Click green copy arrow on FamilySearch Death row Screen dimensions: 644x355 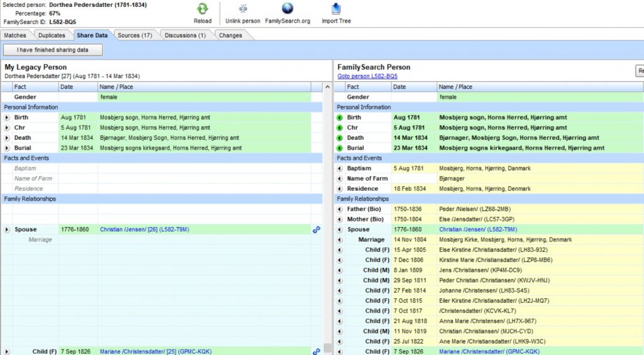[x=340, y=138]
